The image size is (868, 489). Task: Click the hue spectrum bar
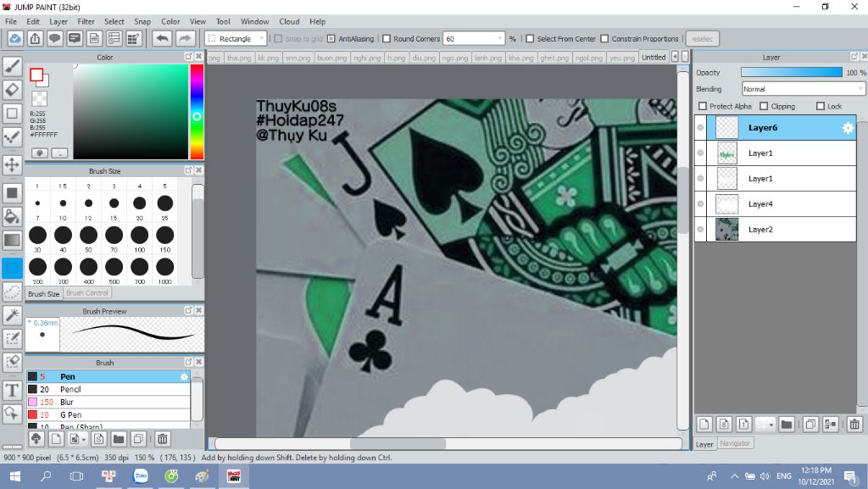point(197,112)
